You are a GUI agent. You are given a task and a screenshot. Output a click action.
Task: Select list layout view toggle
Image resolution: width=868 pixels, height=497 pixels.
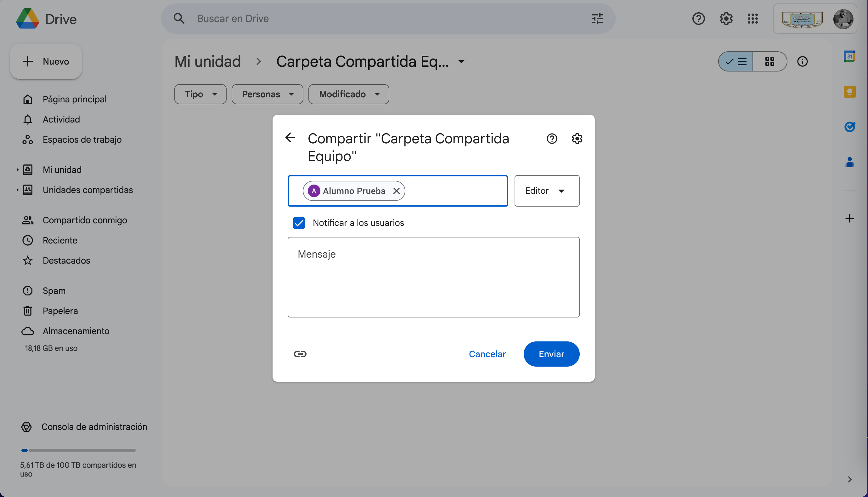point(736,61)
